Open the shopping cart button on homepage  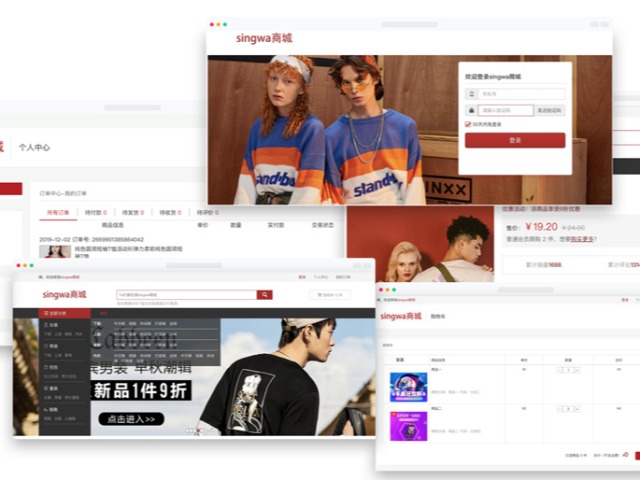click(x=330, y=295)
